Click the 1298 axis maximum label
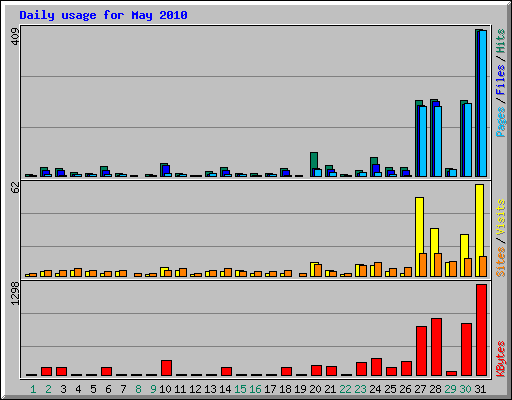Image resolution: width=512 pixels, height=400 pixels. pyautogui.click(x=15, y=293)
